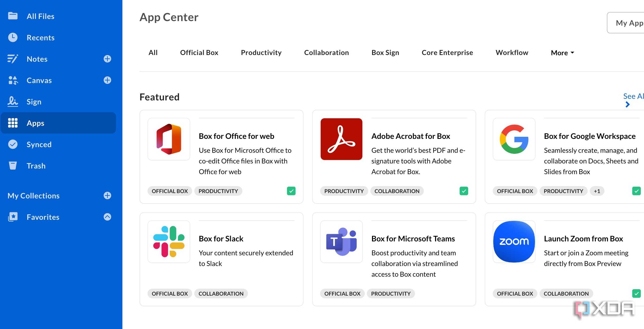Click the Apps grid icon
Screen dimensions: 644x329
pyautogui.click(x=13, y=123)
